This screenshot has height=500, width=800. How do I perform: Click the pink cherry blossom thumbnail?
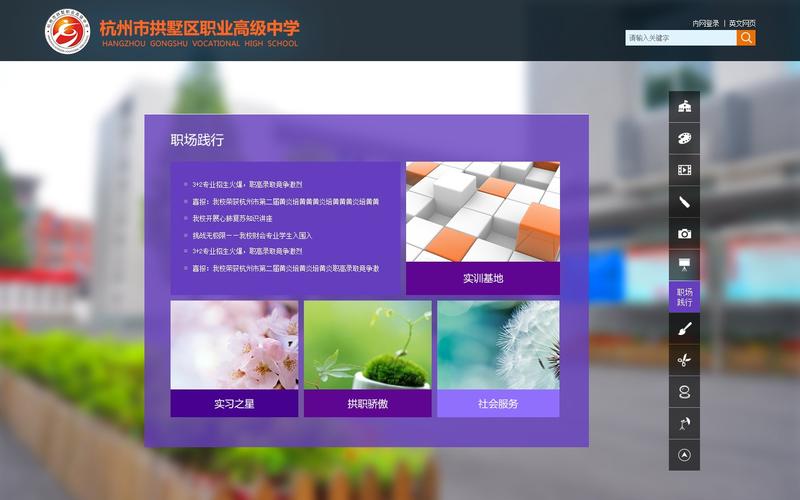point(234,345)
